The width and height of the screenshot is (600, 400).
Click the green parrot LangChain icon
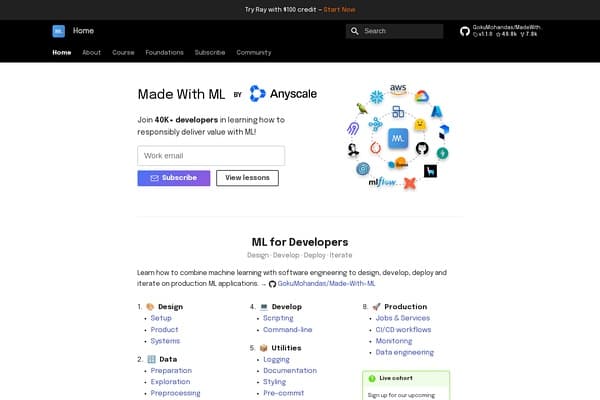[362, 109]
